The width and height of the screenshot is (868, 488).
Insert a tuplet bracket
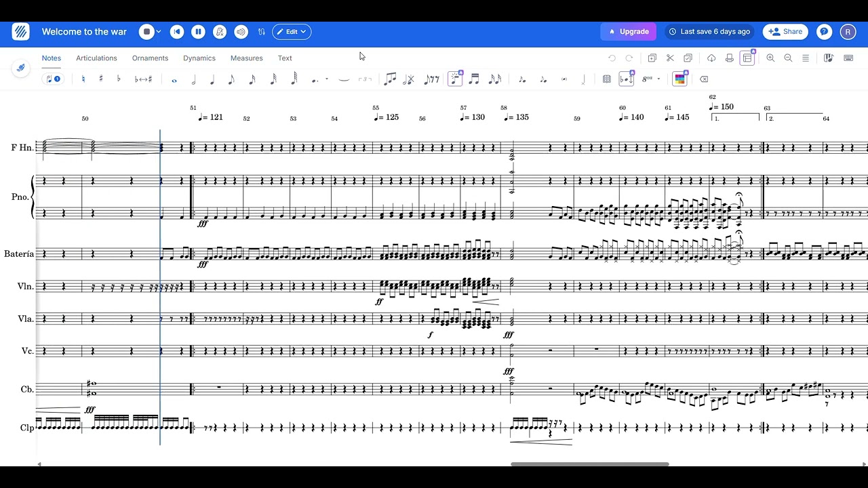(x=365, y=79)
